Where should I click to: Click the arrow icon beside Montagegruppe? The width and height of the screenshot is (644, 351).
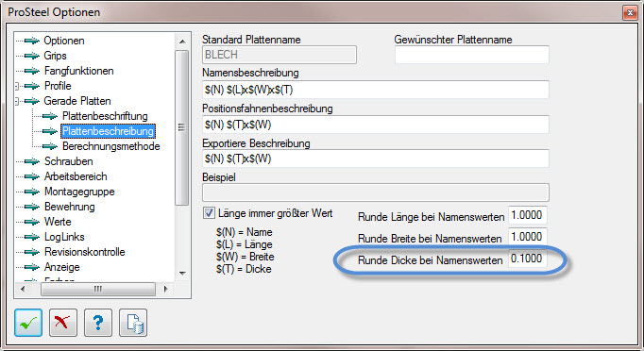(x=31, y=192)
